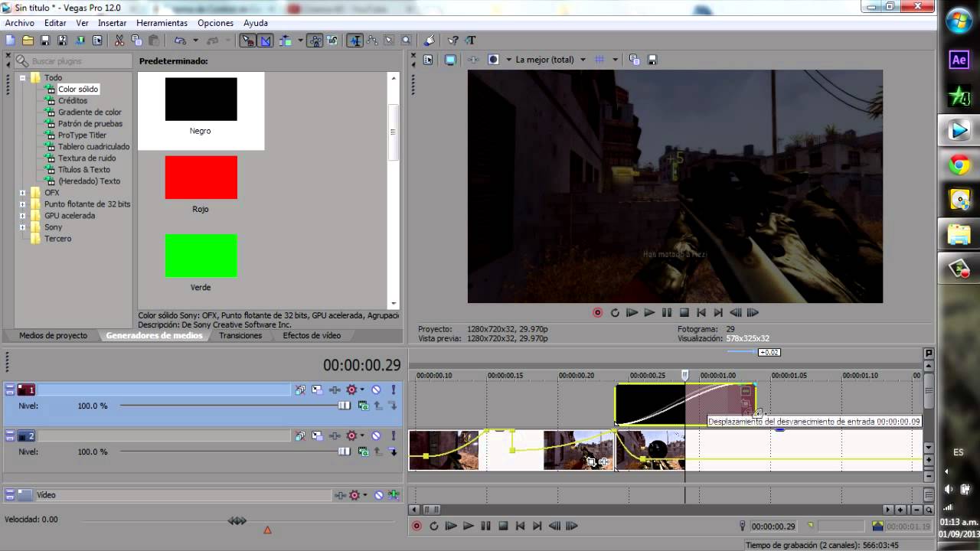Click the Cut scissors icon
This screenshot has width=980, height=551.
click(119, 41)
